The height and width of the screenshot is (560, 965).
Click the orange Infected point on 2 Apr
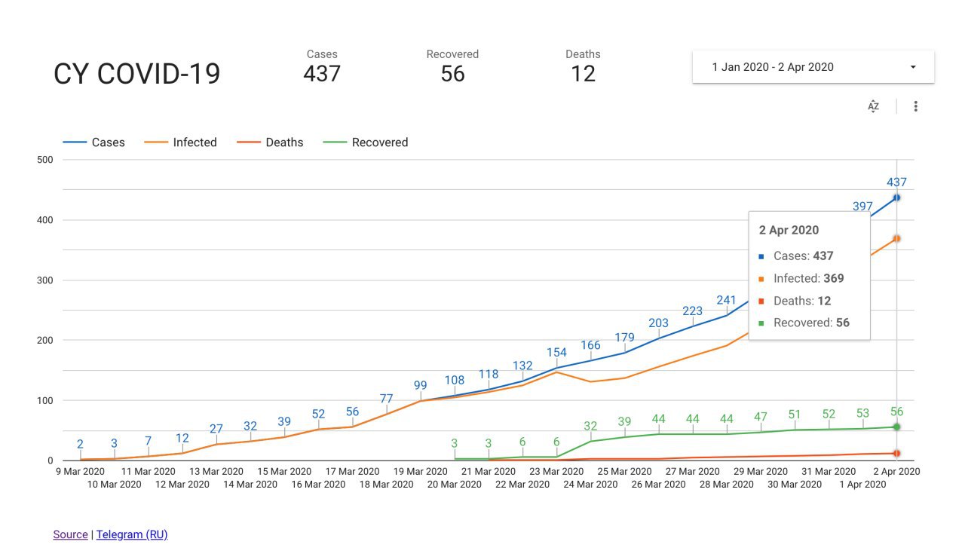[x=896, y=238]
